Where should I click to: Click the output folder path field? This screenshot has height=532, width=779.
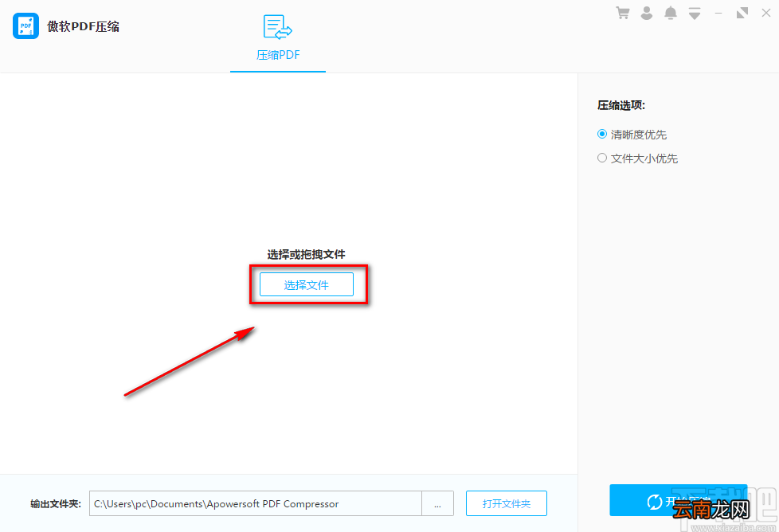click(x=256, y=503)
